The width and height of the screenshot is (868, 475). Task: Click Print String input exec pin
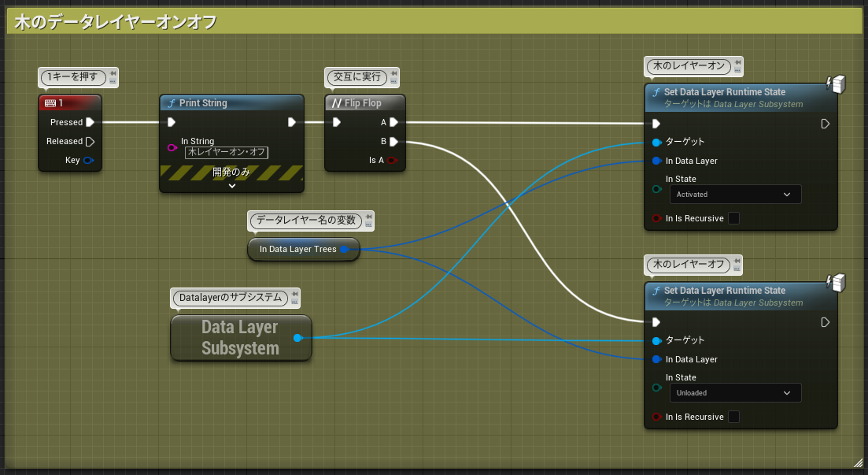point(171,122)
